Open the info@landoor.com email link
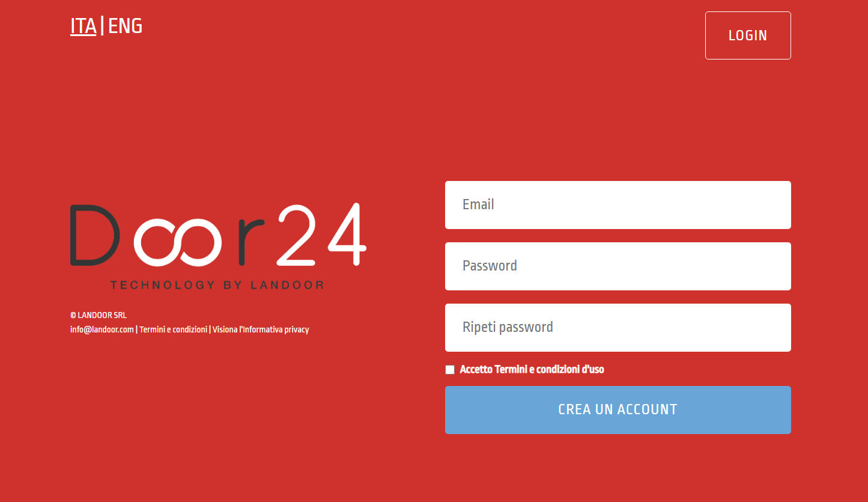Viewport: 868px width, 502px height. point(102,329)
